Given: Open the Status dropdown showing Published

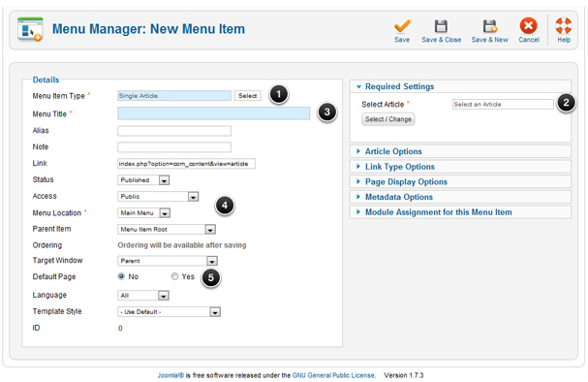Looking at the screenshot, I should point(143,180).
